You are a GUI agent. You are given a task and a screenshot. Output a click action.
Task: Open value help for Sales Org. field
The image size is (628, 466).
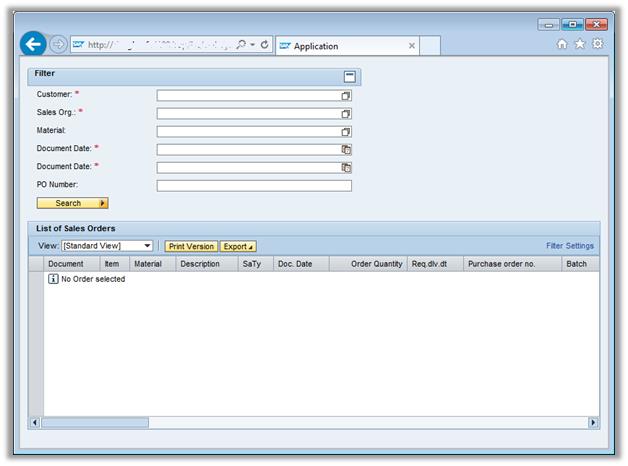pyautogui.click(x=346, y=114)
